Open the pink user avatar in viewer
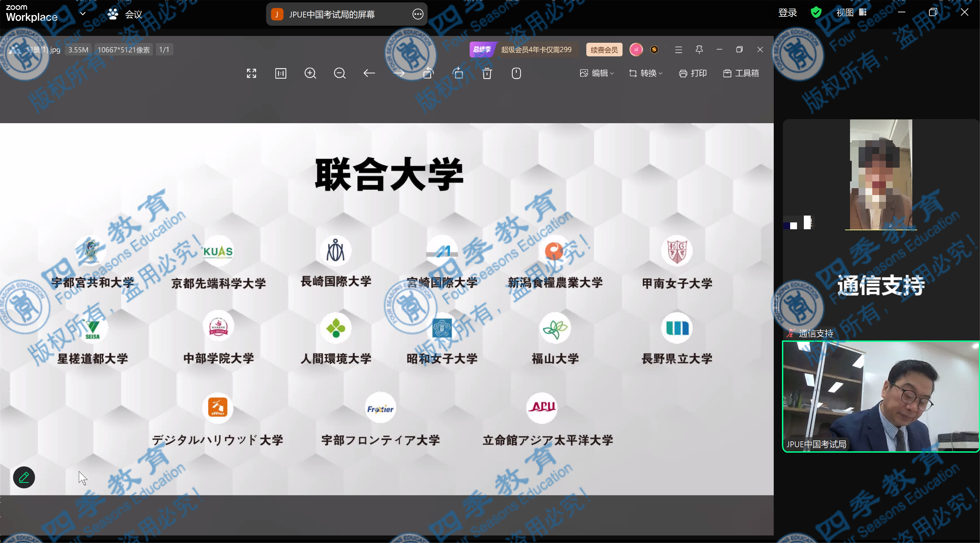 coord(636,50)
